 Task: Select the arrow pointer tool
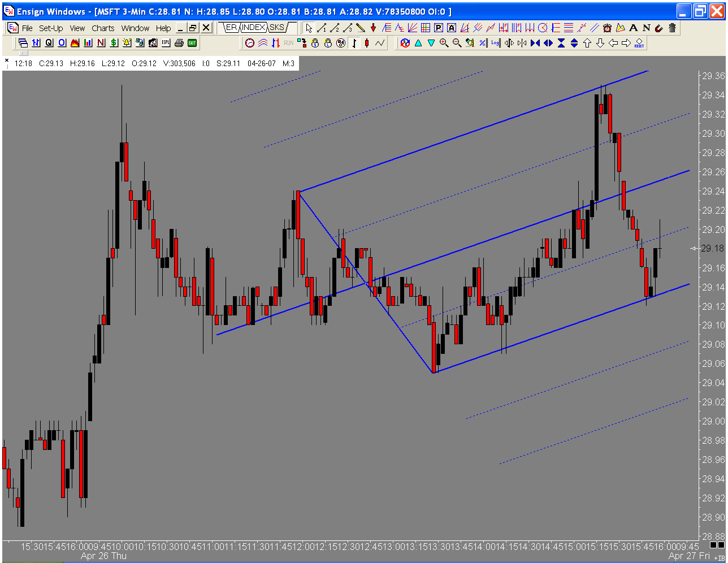tap(309, 28)
